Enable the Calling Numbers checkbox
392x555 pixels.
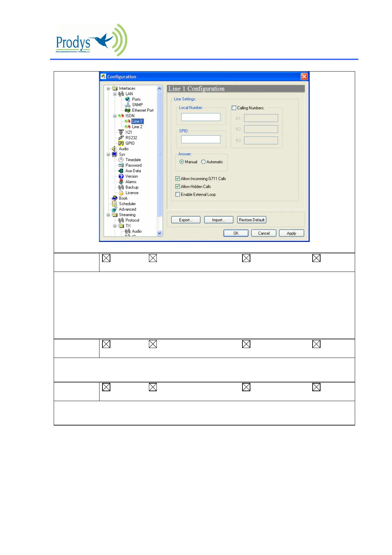(234, 108)
